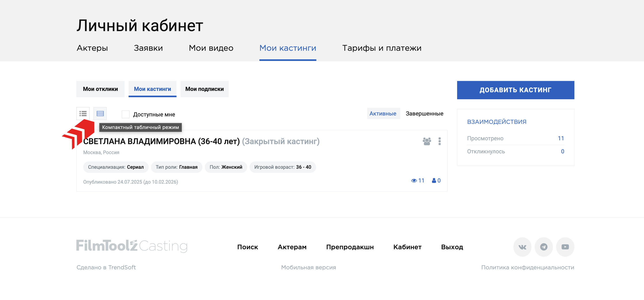Click 'Политика конфиденциальности' footer link
The height and width of the screenshot is (300, 644).
(x=527, y=267)
